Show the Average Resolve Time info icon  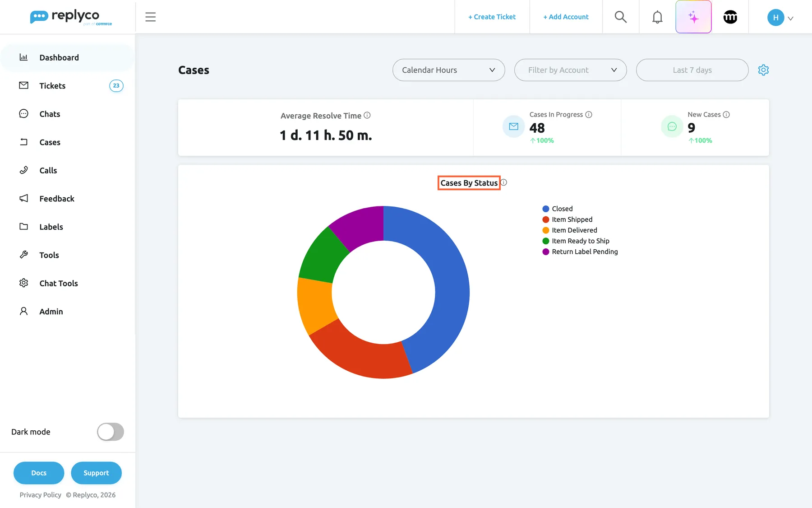click(367, 115)
